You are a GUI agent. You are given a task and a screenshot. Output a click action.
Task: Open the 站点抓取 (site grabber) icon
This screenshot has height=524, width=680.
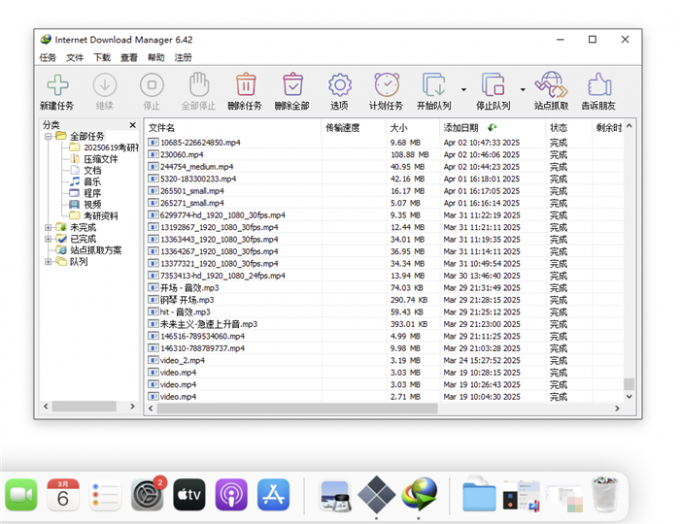click(551, 85)
